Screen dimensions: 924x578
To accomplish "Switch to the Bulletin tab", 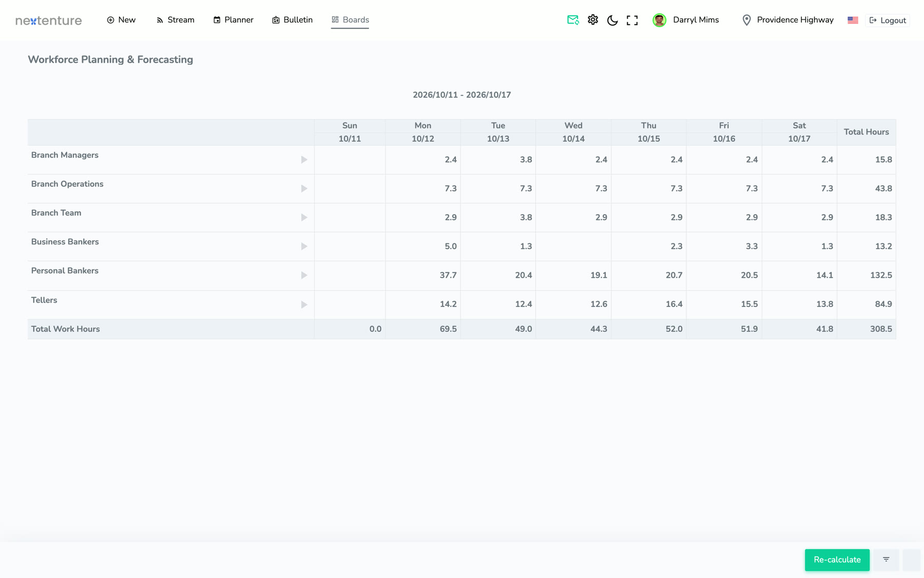I will tap(292, 20).
